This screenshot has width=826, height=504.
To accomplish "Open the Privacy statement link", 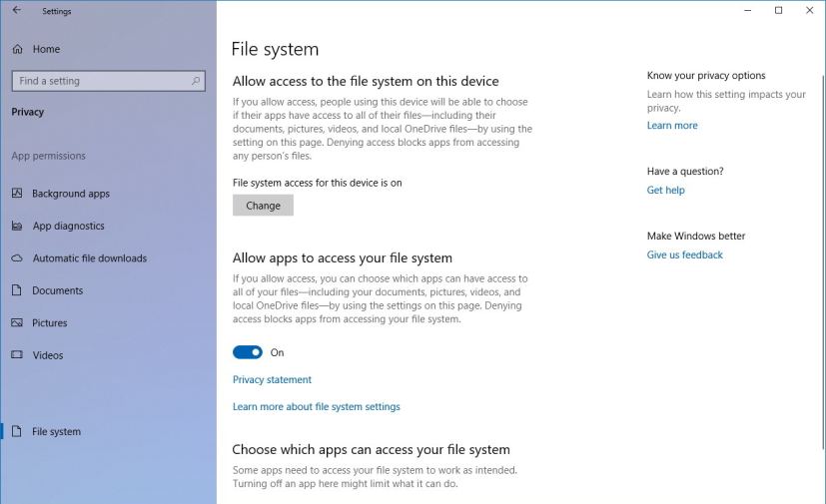I will click(x=272, y=379).
